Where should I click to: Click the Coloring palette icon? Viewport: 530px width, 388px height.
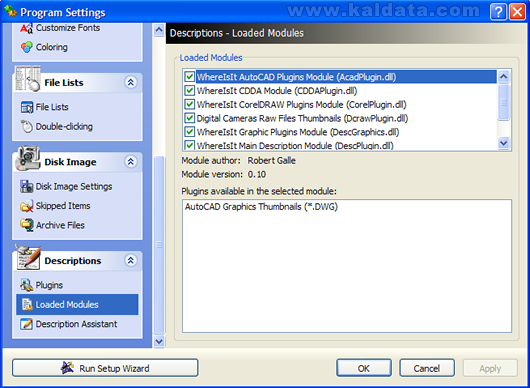pos(26,47)
